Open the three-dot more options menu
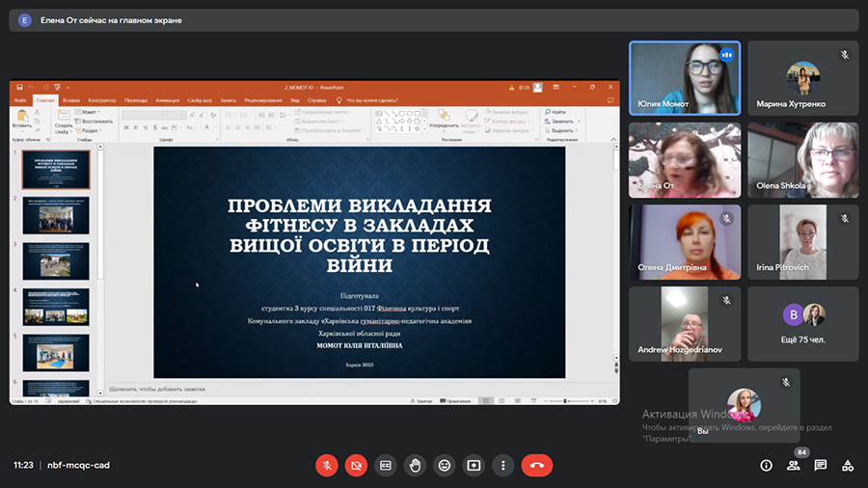 502,465
